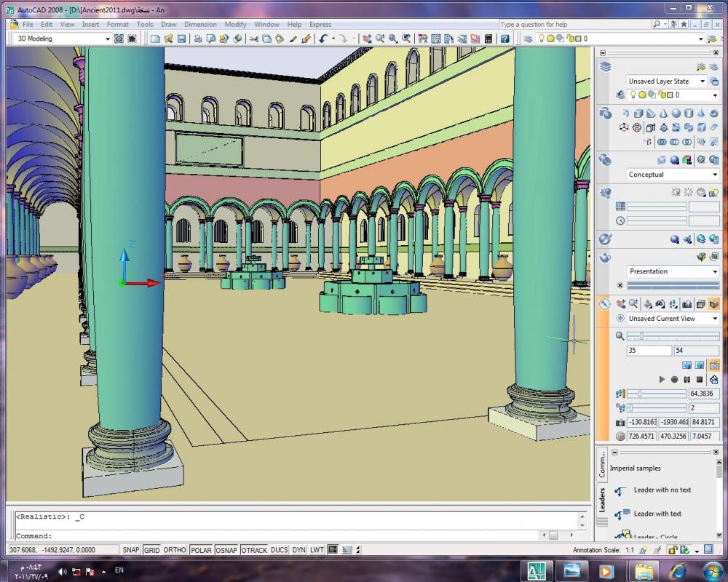The width and height of the screenshot is (728, 582).
Task: Toggle OSNAP in the status bar
Action: 226,550
